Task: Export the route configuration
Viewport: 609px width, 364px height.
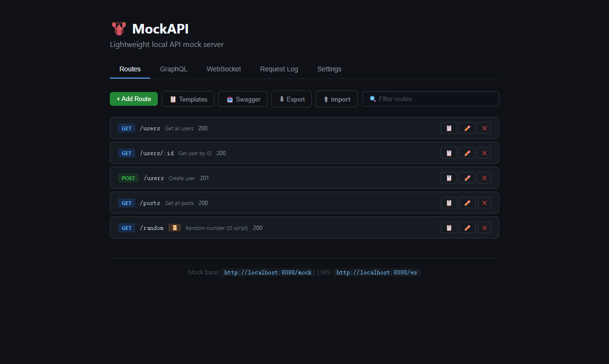Action: point(291,99)
